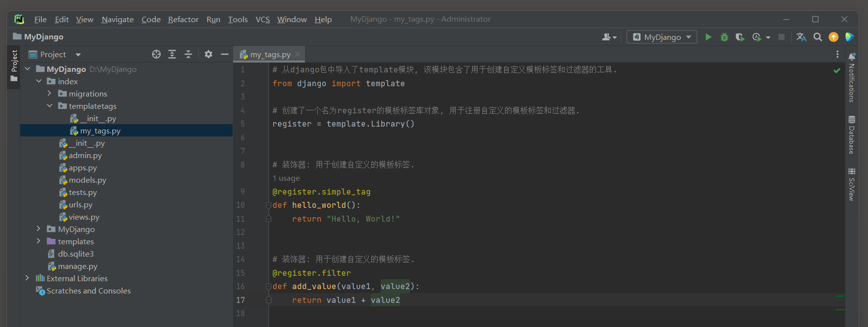868x327 pixels.
Task: Open the MyDjango run configuration dropdown
Action: 661,37
